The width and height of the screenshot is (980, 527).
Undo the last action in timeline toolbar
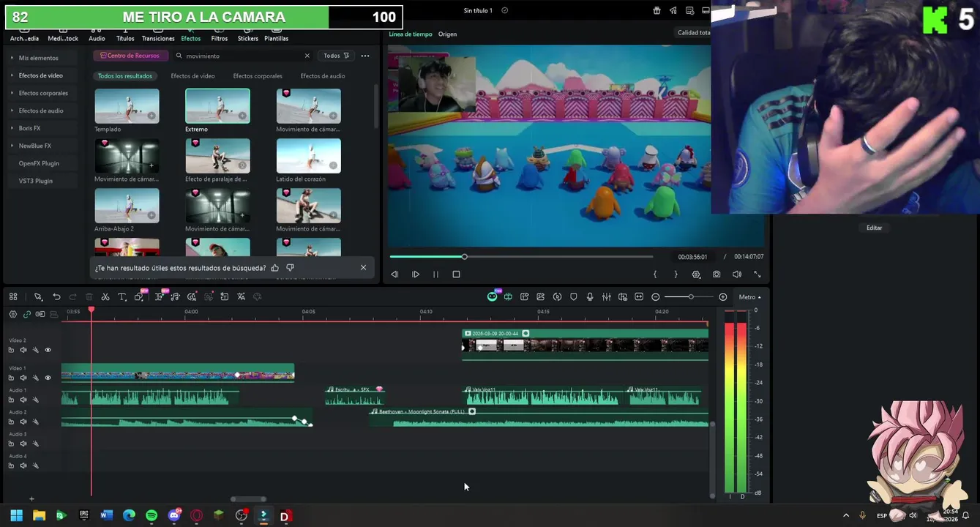tap(56, 296)
